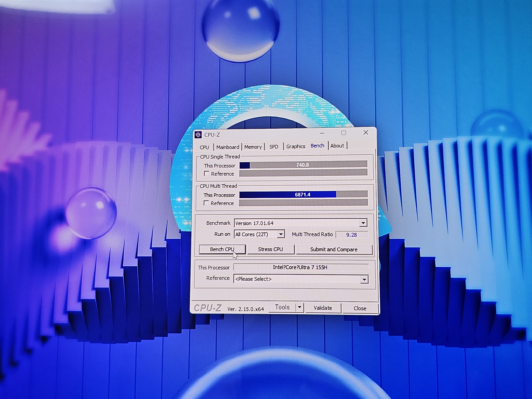Viewport: 532px width, 399px height.
Task: Minimize the CPU-Z window
Action: coord(322,133)
